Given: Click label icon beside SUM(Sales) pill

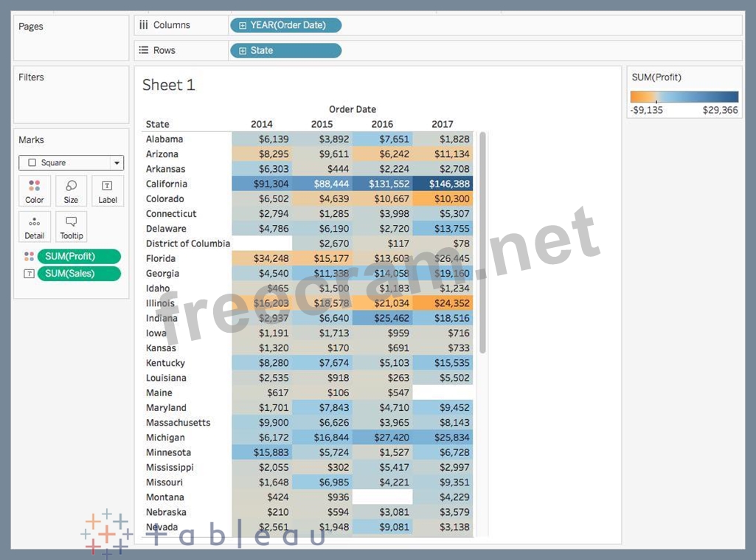Looking at the screenshot, I should [x=29, y=274].
